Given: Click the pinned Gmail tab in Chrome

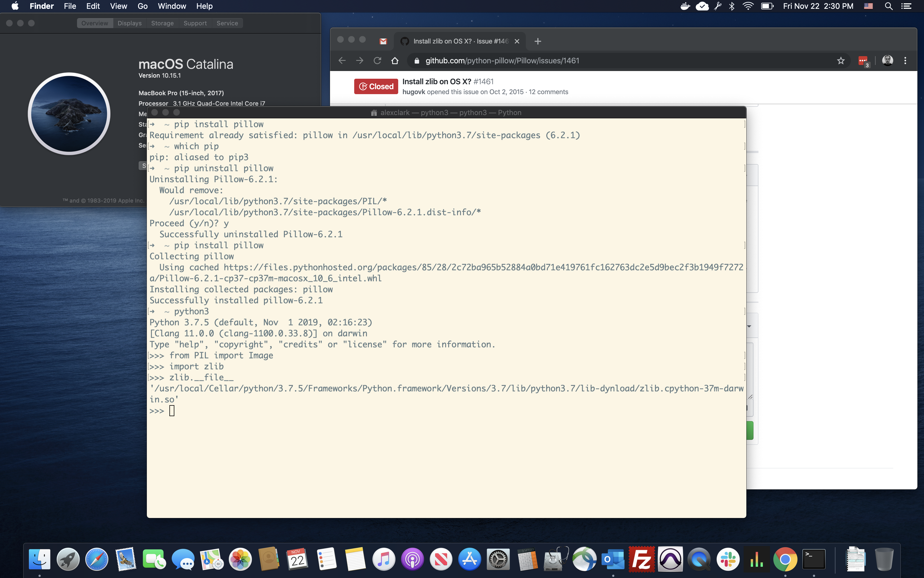Looking at the screenshot, I should click(x=383, y=41).
